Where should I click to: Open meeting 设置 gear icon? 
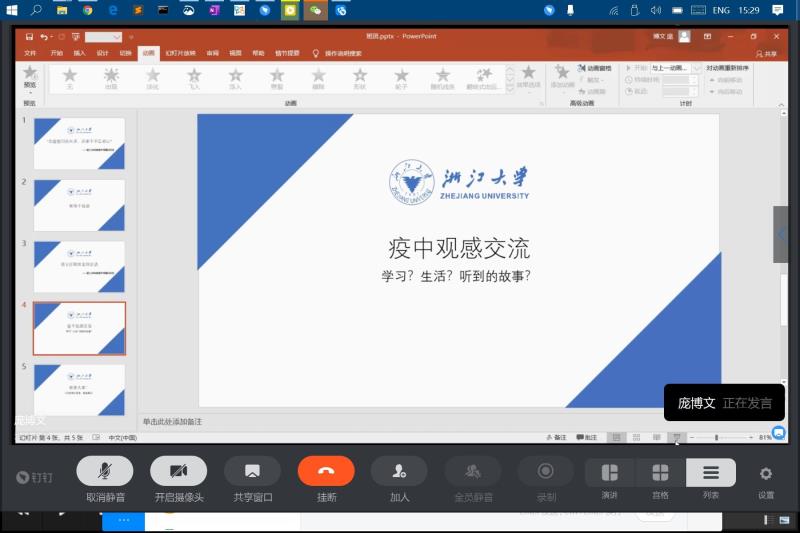pos(765,474)
